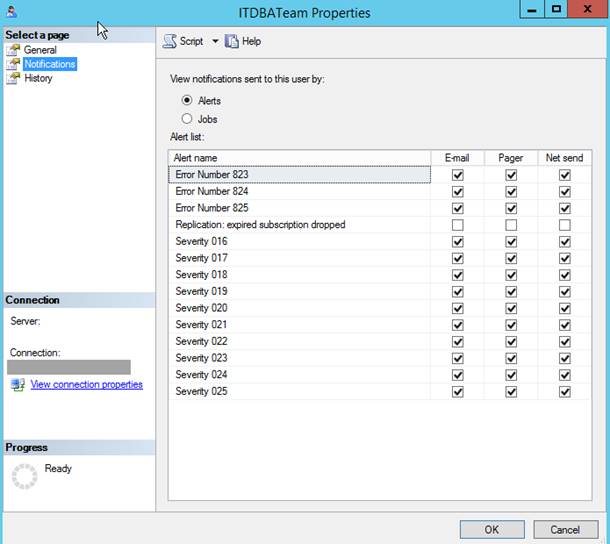Click the E-mail column header
Image resolution: width=610 pixels, height=544 pixels.
click(458, 158)
